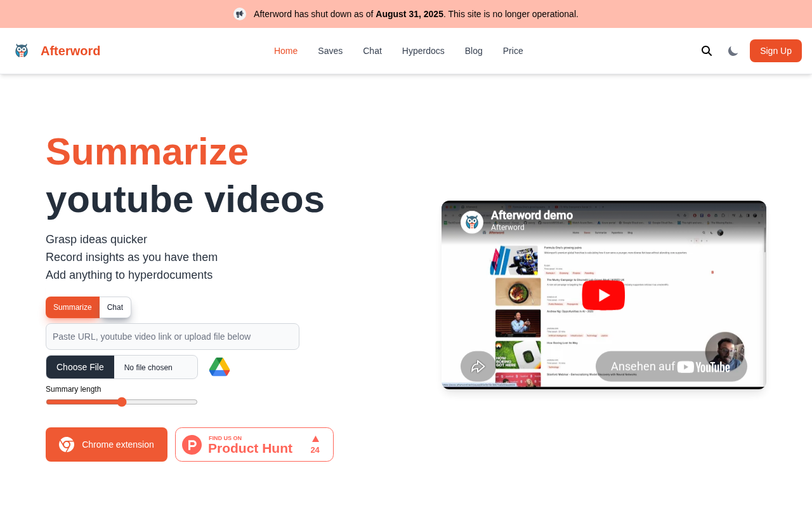
Task: Upvote on Product Hunt arrow
Action: [x=315, y=439]
